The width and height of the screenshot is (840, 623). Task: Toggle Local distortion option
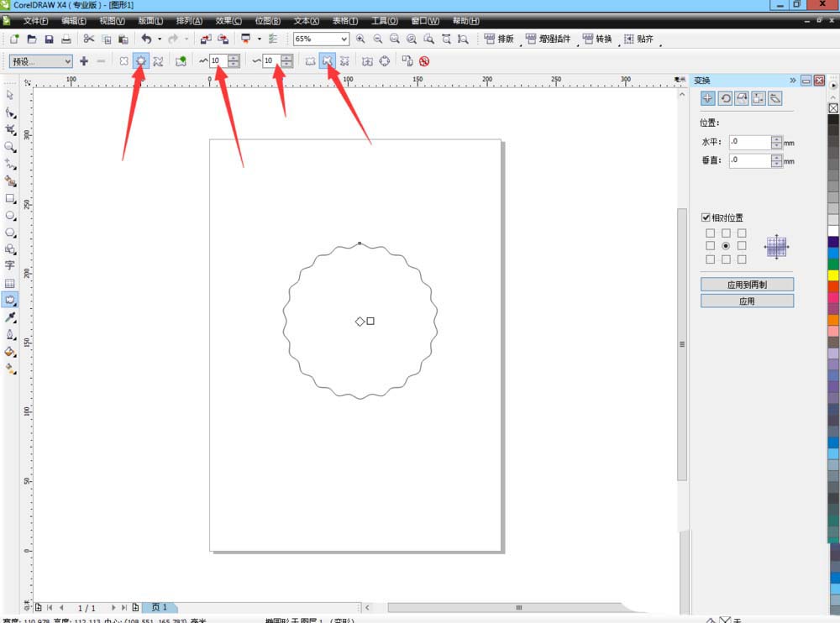pos(344,61)
